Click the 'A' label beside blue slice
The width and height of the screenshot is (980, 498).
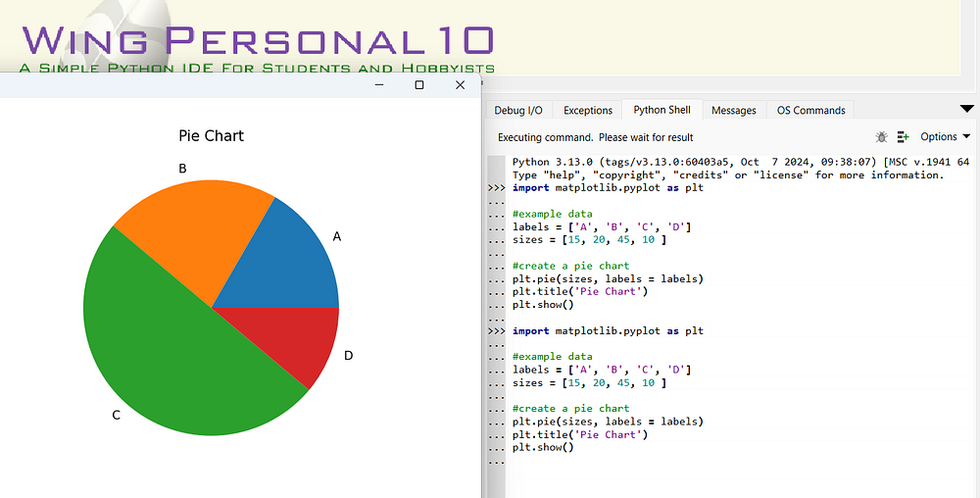point(337,236)
